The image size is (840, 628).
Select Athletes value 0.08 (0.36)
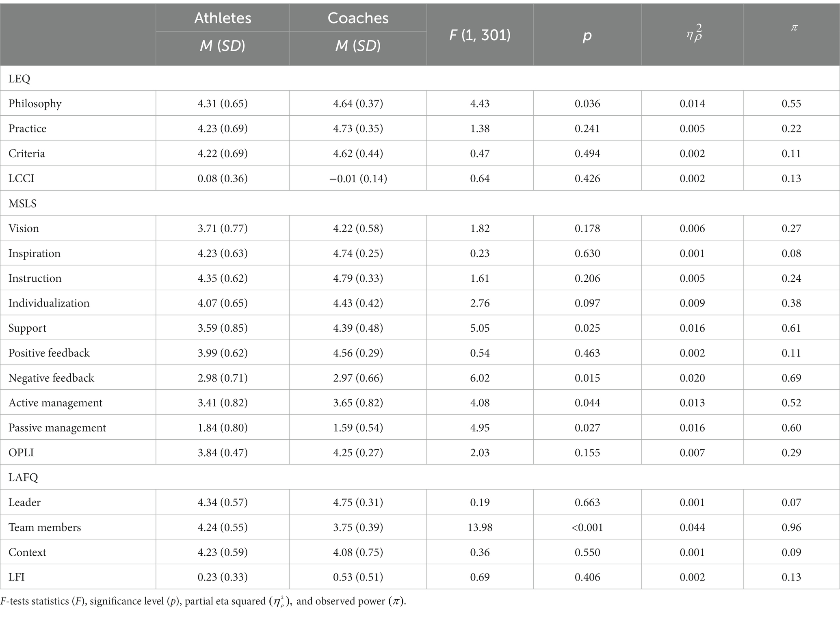(223, 178)
